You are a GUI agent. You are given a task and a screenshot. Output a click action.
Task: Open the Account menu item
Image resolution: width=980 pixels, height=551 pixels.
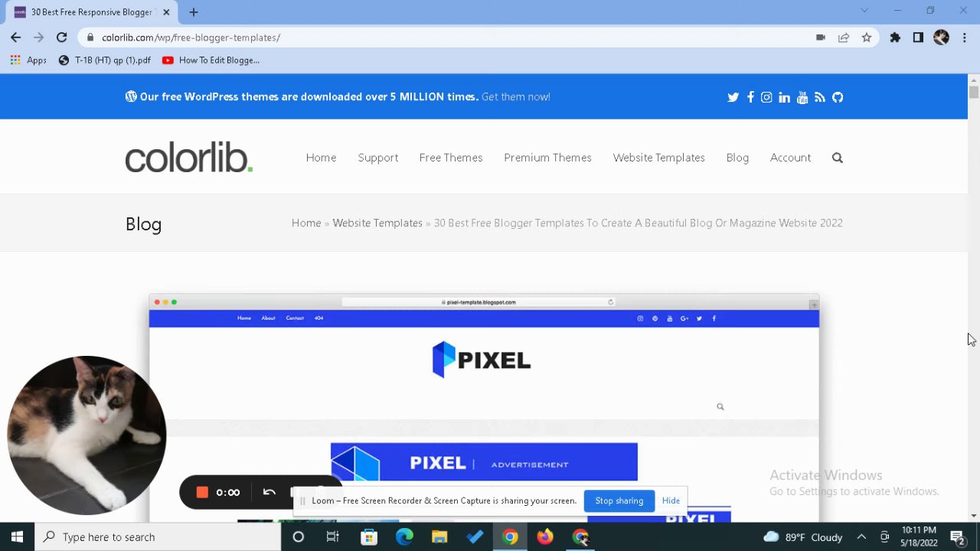tap(790, 158)
